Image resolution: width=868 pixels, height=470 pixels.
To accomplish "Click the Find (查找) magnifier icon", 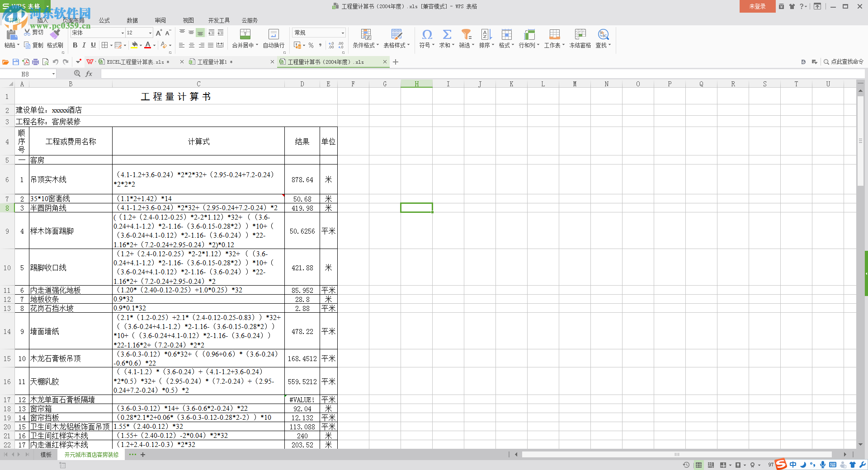I will [603, 35].
